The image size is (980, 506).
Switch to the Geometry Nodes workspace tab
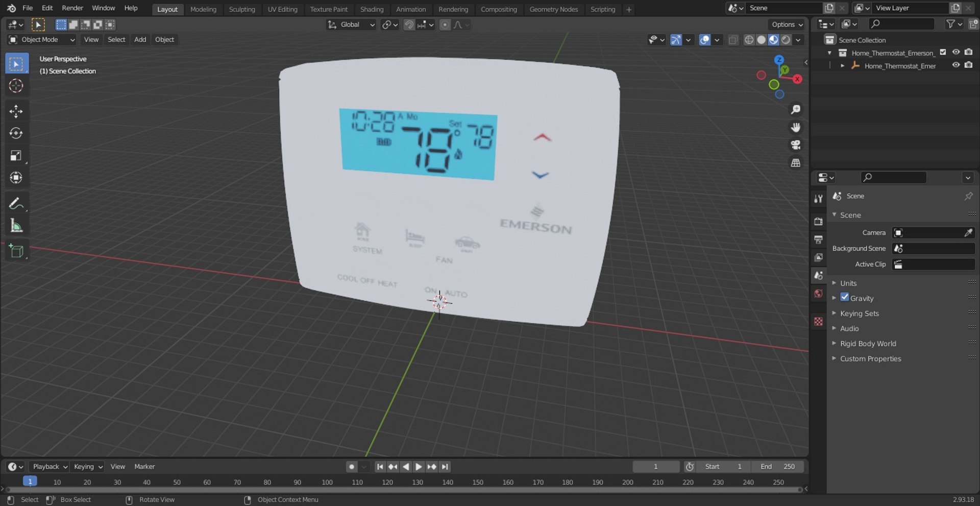click(554, 9)
